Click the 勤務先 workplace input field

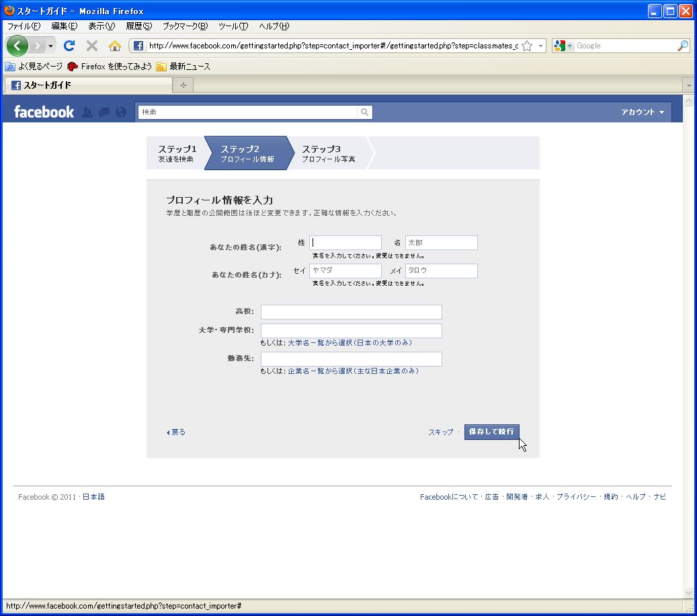(x=351, y=359)
